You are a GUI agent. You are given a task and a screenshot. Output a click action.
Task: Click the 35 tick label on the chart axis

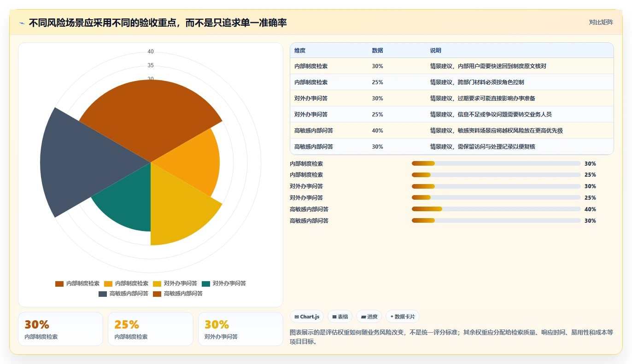(x=151, y=65)
